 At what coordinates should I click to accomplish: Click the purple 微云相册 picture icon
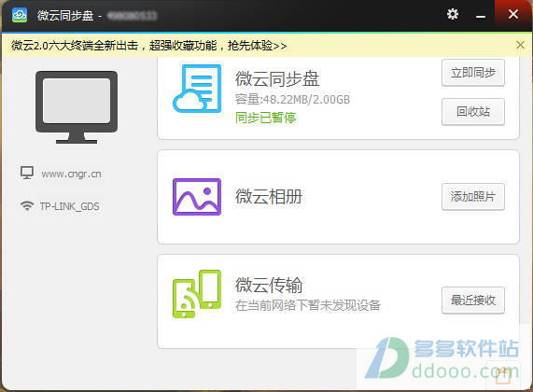click(x=197, y=197)
